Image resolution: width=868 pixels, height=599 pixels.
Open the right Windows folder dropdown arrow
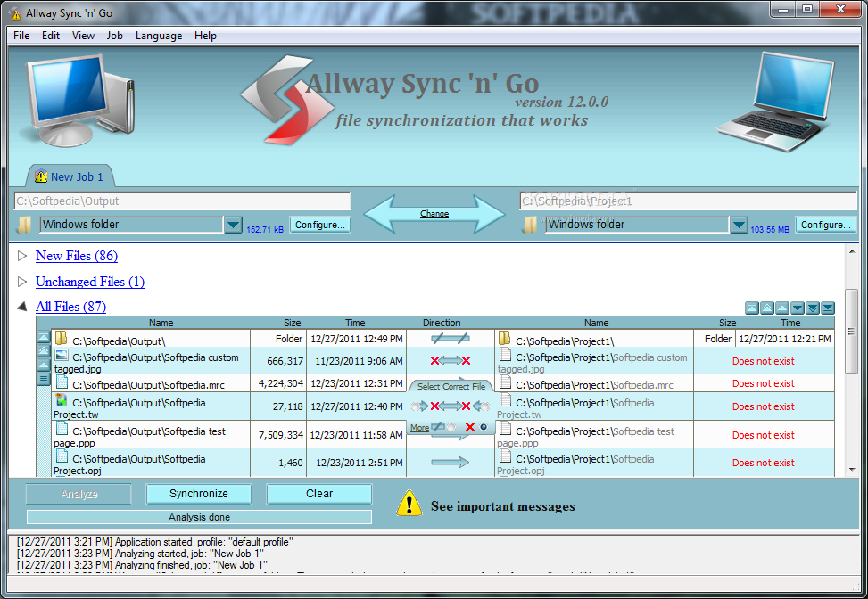click(739, 225)
